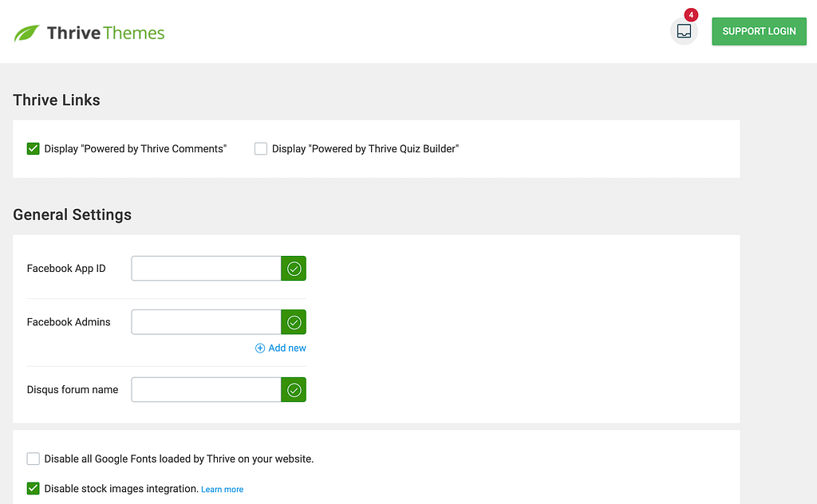Click the red notification count badge
The height and width of the screenshot is (504, 817).
click(691, 14)
